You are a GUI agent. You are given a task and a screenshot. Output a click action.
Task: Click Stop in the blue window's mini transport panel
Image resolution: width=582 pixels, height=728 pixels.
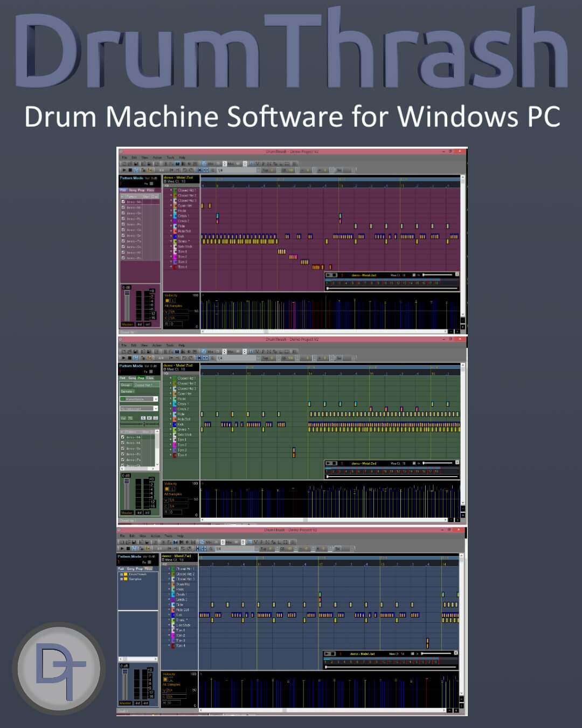click(x=333, y=654)
